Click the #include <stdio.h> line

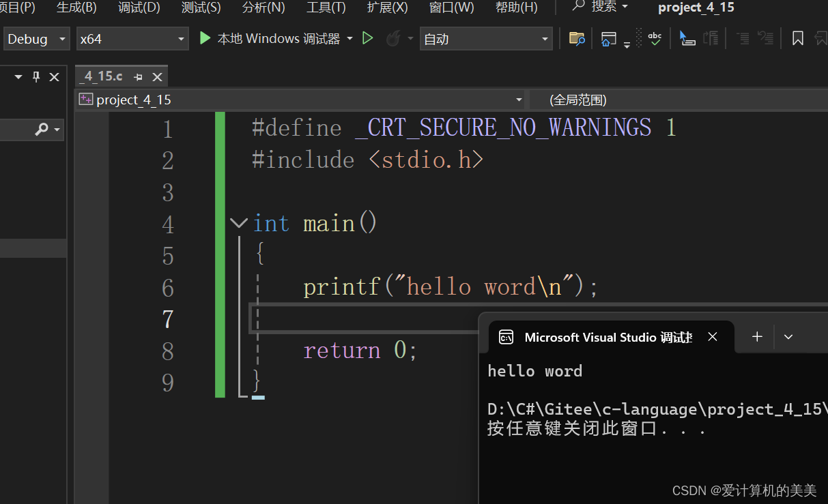point(367,160)
